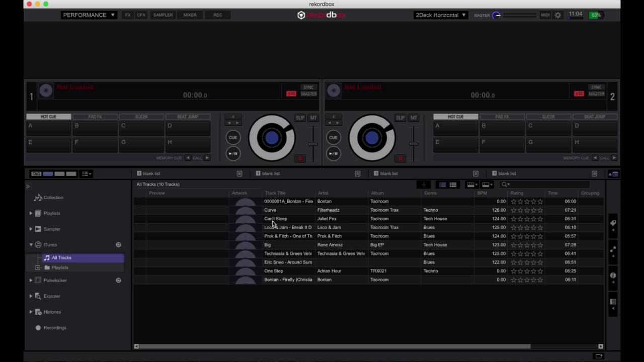Click the MIDI learn button
Image resolution: width=644 pixels, height=362 pixels.
[545, 15]
